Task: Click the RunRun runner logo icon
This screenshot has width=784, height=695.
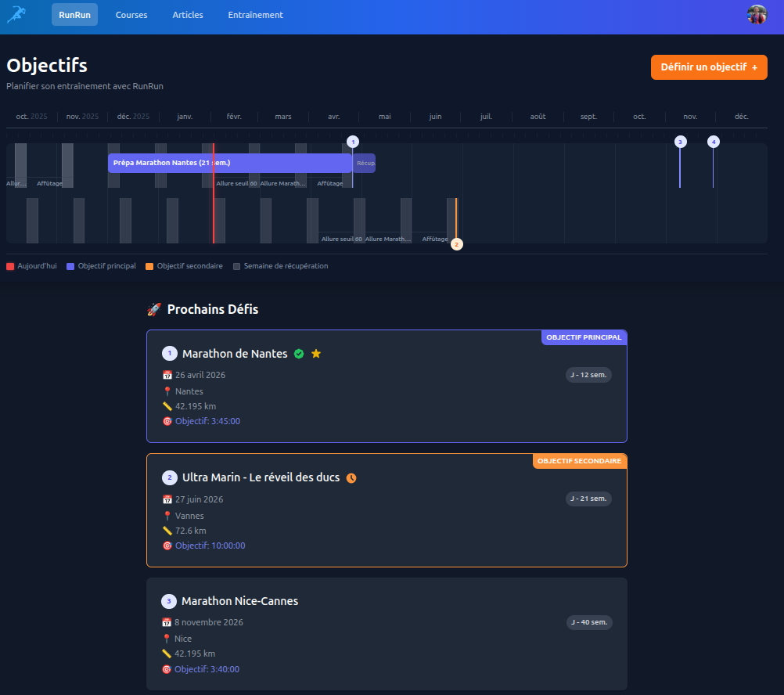Action: pos(16,14)
